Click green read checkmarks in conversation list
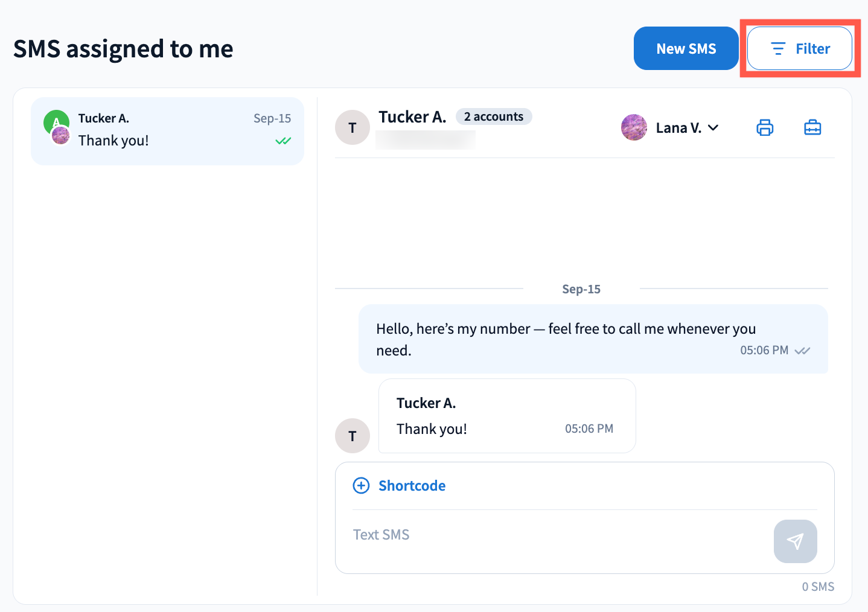The width and height of the screenshot is (868, 612). coord(283,141)
